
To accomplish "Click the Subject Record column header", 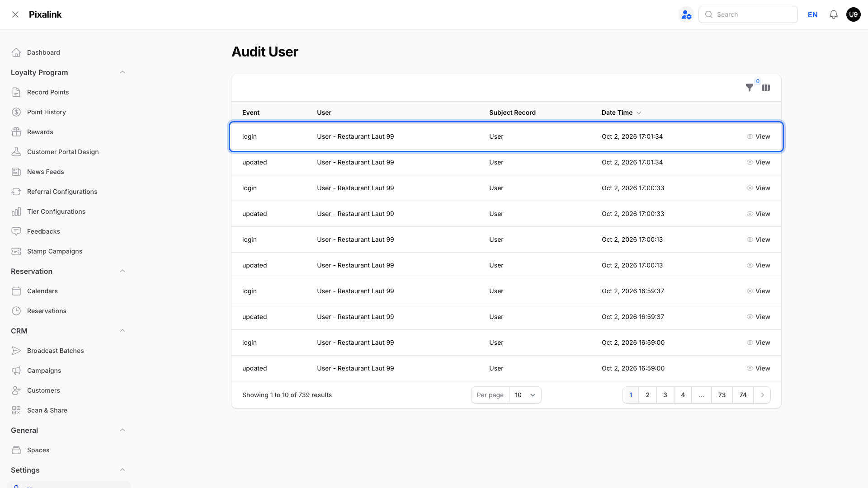I will [512, 113].
